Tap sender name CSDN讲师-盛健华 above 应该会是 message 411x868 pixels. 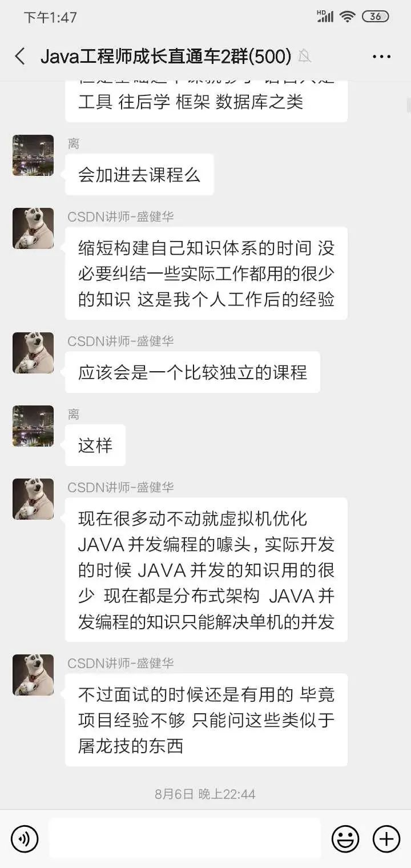click(120, 341)
